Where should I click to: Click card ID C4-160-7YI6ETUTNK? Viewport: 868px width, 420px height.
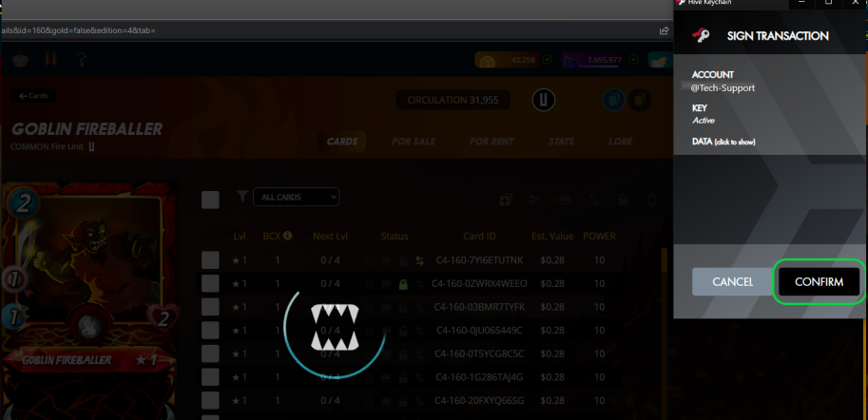point(479,260)
